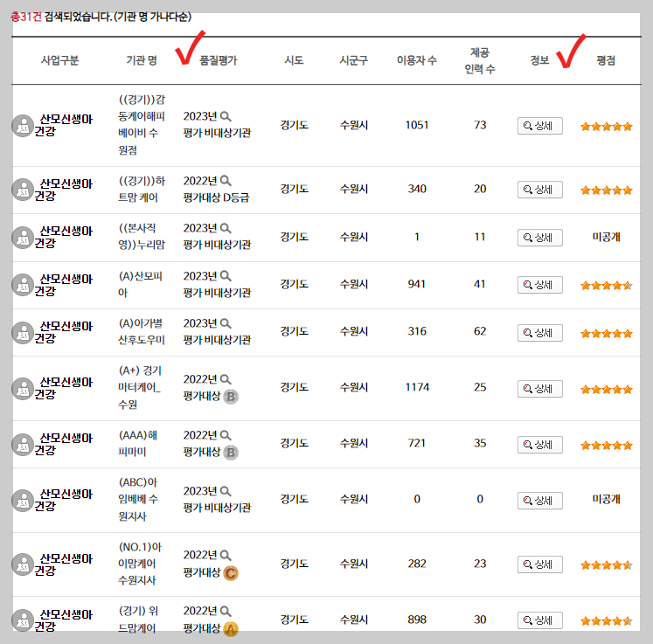Viewport: 653px width, 644px height.
Task: Click service icon in (ABC)아임베베 row
Action: tap(23, 501)
